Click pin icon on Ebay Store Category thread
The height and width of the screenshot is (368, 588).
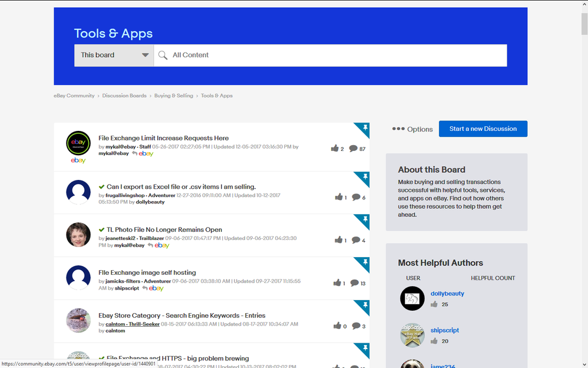point(365,305)
